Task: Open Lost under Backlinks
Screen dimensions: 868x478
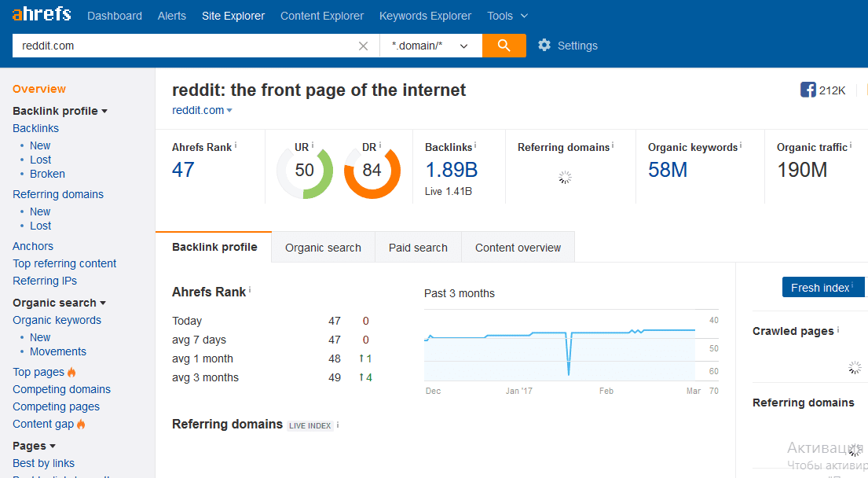Action: click(40, 160)
